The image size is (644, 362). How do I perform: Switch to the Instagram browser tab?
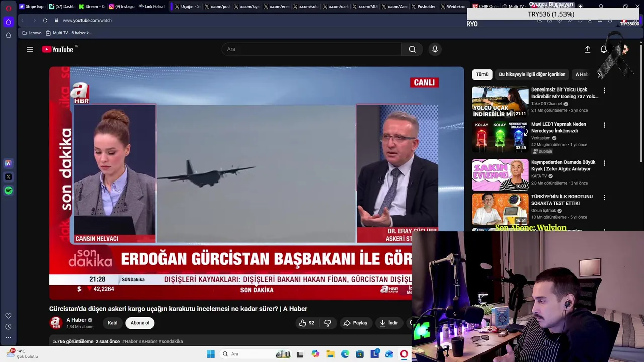coord(122,7)
